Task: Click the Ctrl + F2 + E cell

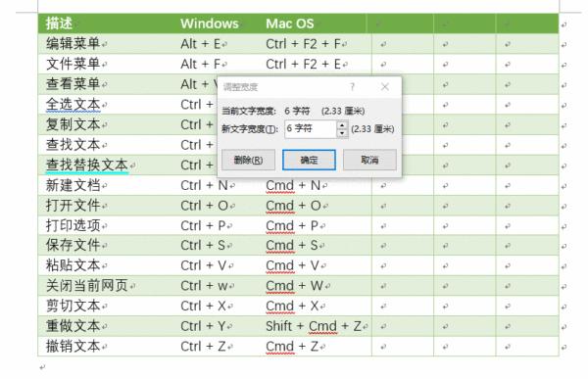Action: pos(303,64)
